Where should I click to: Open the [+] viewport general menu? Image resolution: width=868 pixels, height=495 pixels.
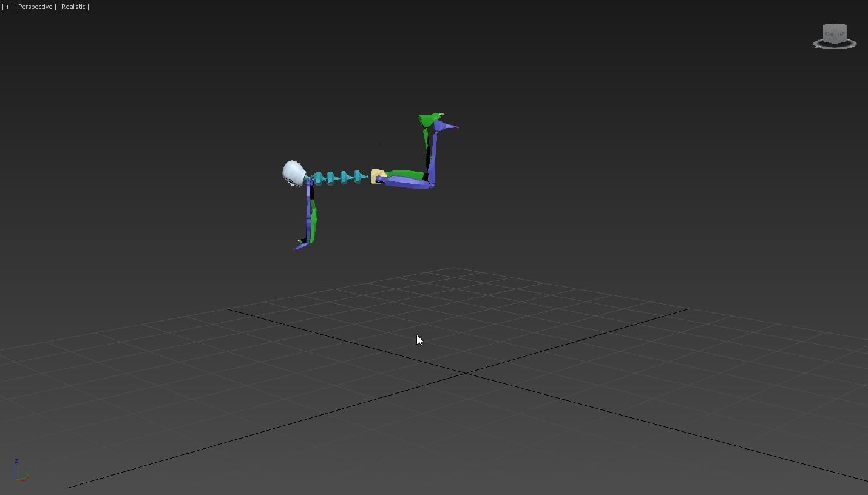[x=7, y=7]
